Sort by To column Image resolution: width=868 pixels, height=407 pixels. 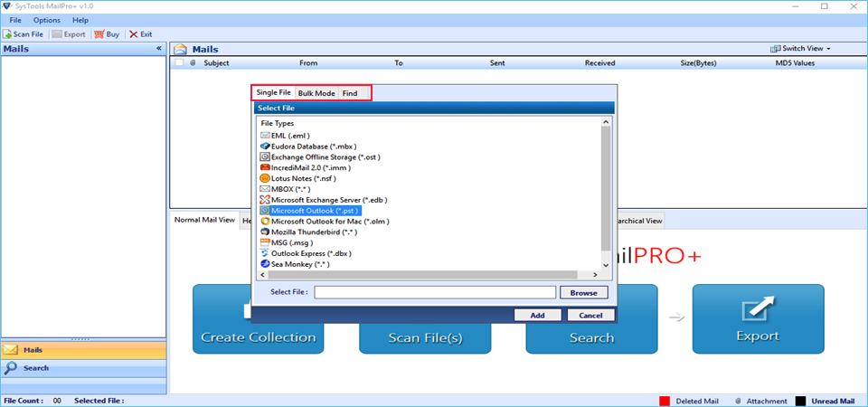click(399, 63)
